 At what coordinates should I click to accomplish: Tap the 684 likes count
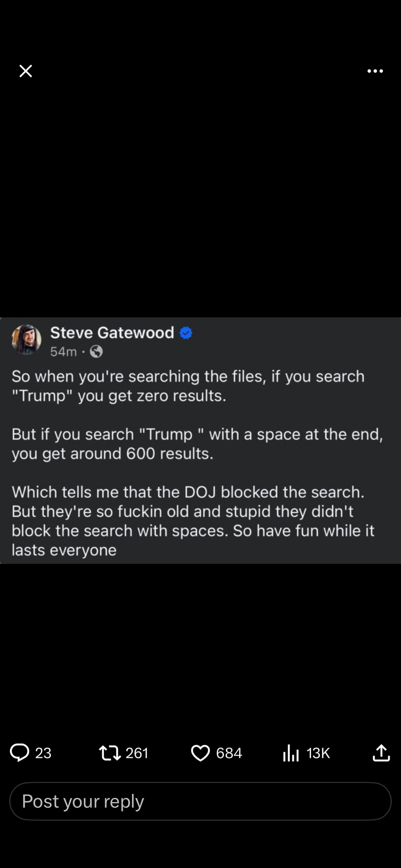click(x=229, y=753)
